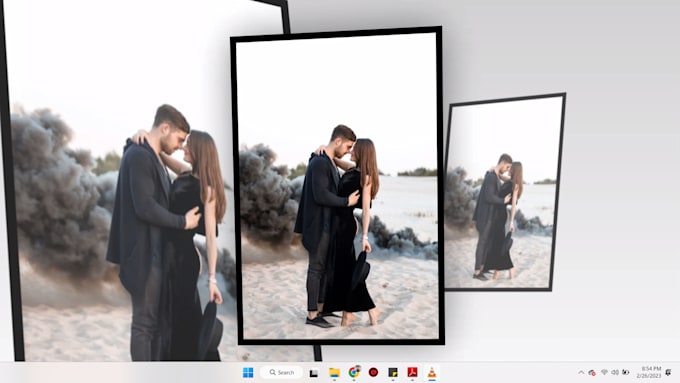Open the red circle recorder app icon

[373, 372]
